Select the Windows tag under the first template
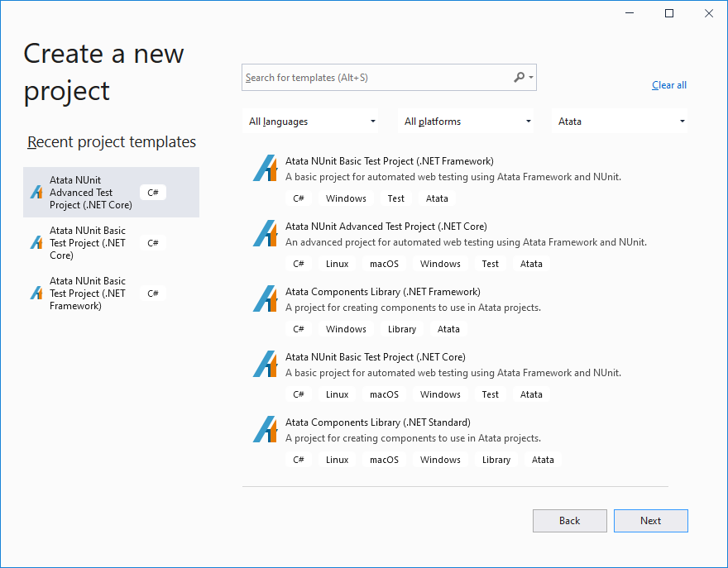This screenshot has height=568, width=728. [x=346, y=198]
